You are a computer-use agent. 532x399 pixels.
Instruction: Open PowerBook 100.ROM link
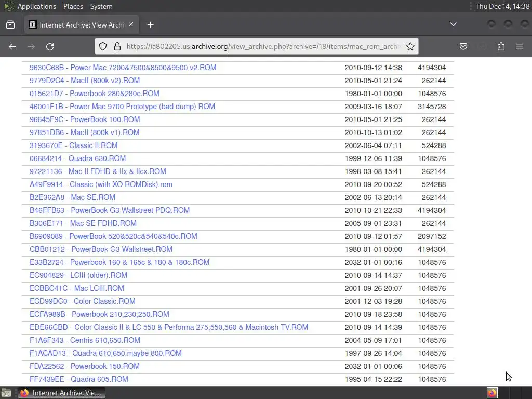tap(85, 119)
